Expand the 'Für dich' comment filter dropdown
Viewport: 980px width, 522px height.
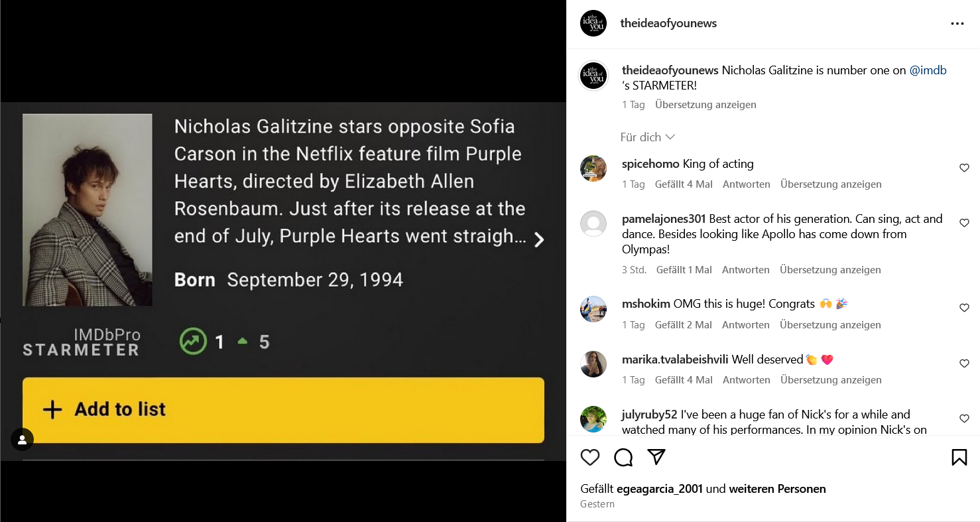point(648,137)
